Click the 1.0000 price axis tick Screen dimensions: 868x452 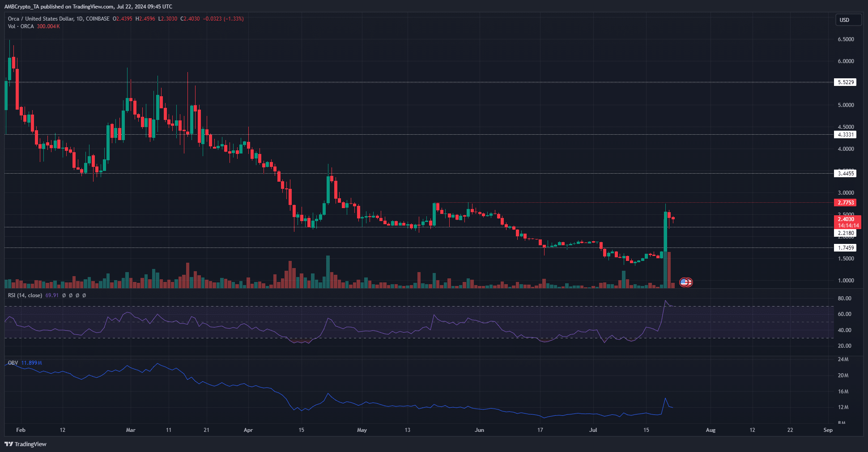click(x=846, y=281)
